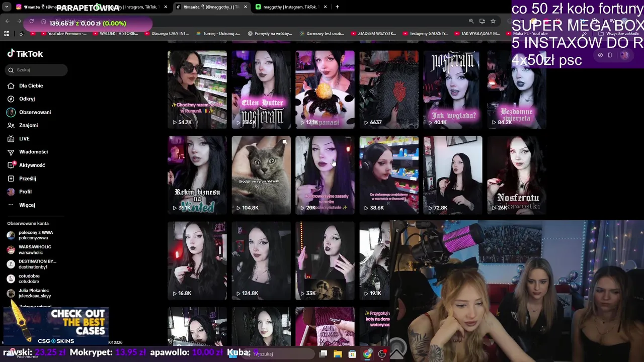Open the Dla Ciebie feed
Image resolution: width=644 pixels, height=362 pixels.
click(x=31, y=85)
